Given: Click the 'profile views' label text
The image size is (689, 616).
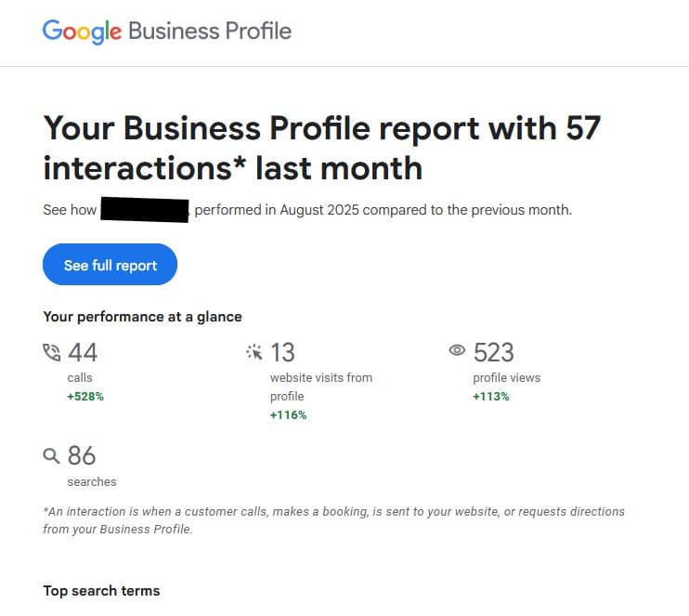Looking at the screenshot, I should [x=506, y=378].
